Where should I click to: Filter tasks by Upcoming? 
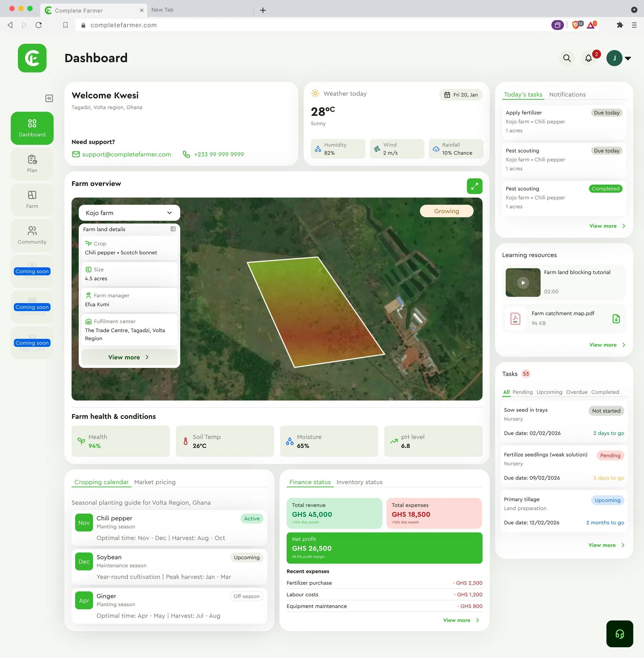tap(549, 392)
